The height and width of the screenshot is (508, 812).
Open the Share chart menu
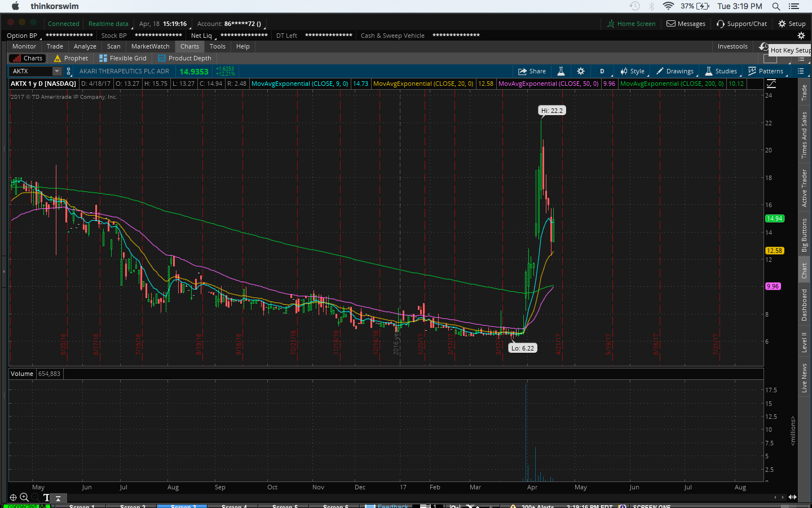pos(532,71)
